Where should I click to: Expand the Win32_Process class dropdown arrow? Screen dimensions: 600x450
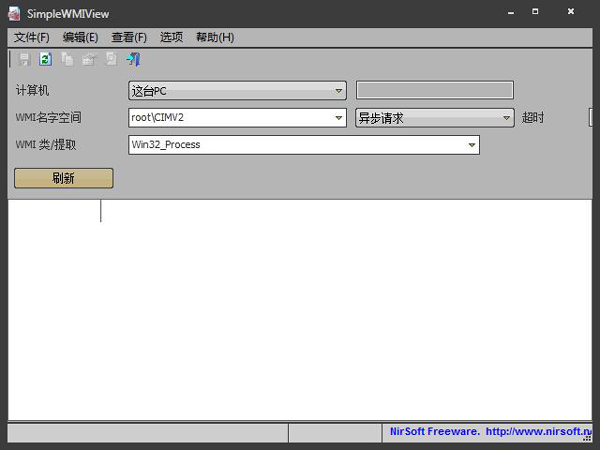point(472,145)
